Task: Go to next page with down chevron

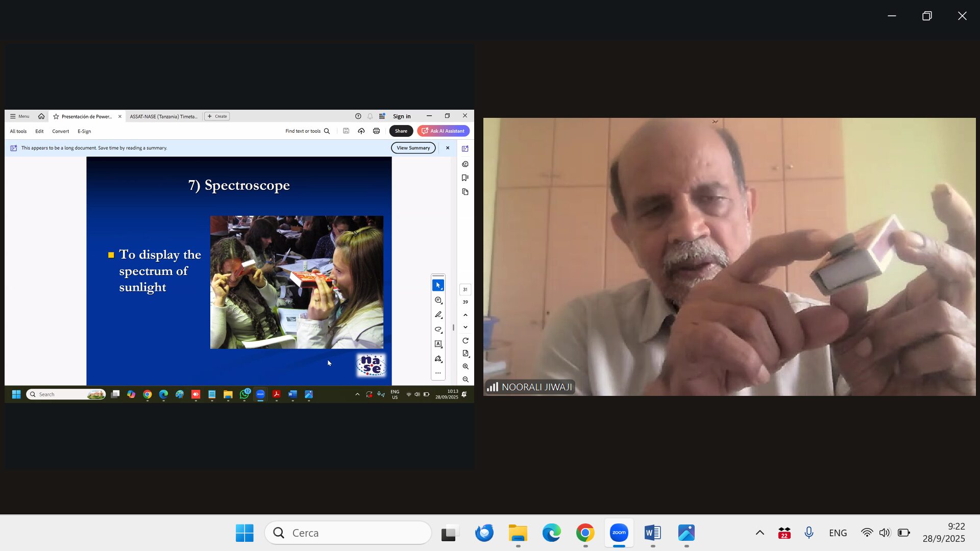Action: click(465, 328)
